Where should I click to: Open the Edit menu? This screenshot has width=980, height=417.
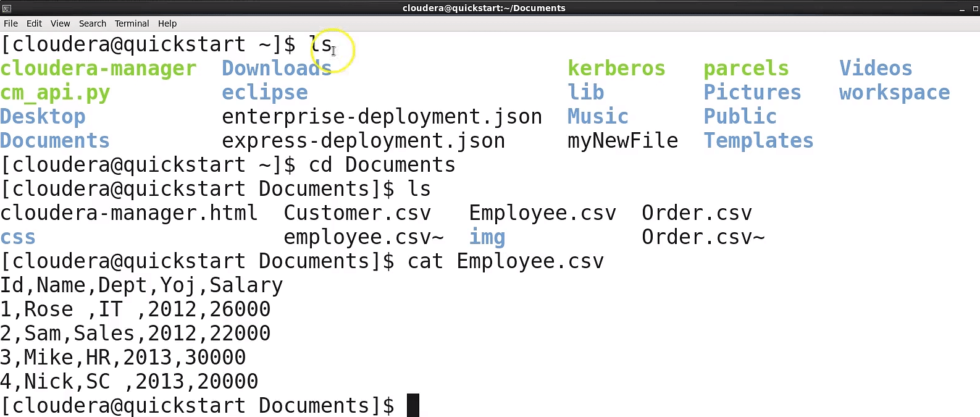tap(34, 23)
